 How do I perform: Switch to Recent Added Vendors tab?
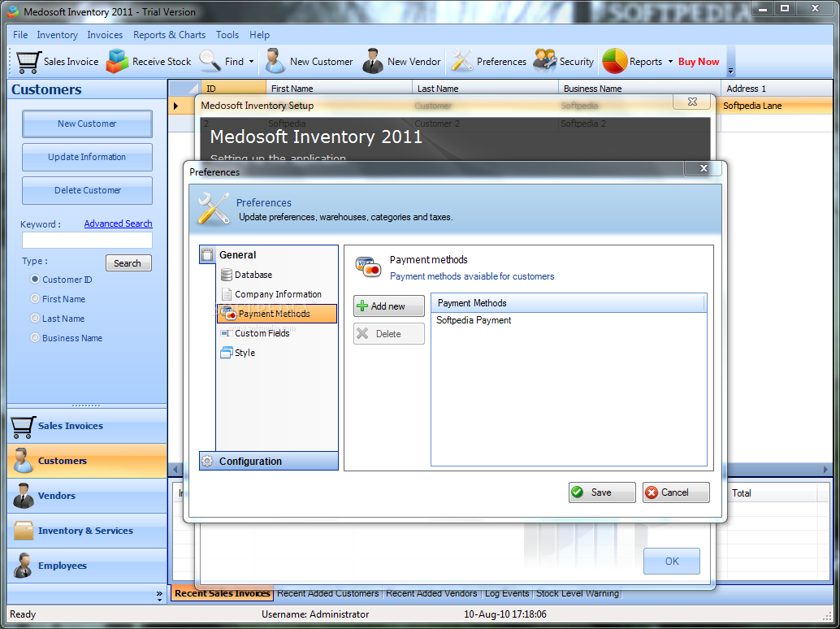click(431, 593)
